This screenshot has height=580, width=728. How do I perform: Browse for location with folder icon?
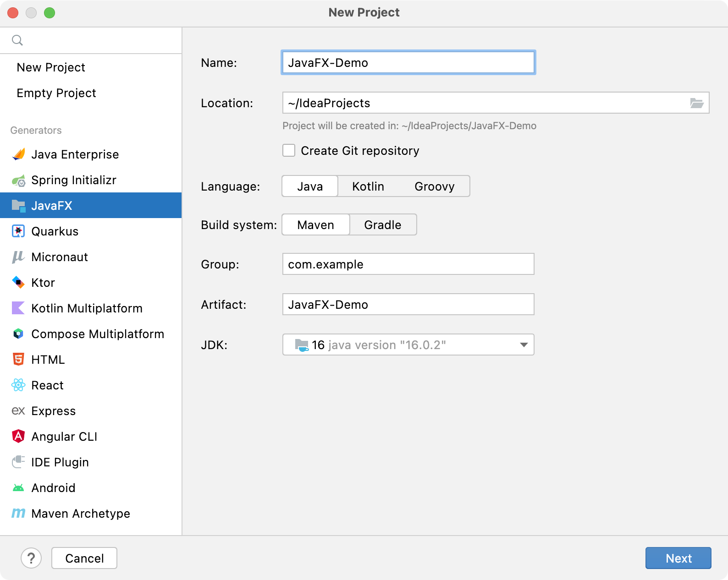point(697,103)
